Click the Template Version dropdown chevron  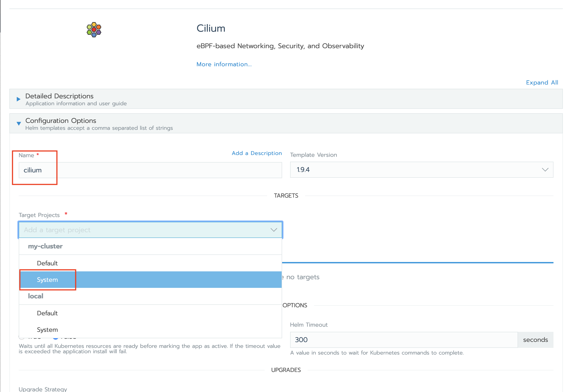coord(545,170)
